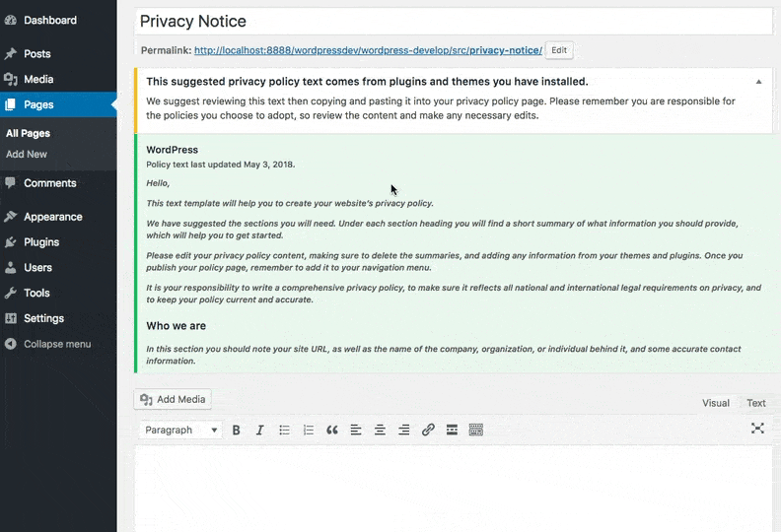Click the 'Who we are' heading
The width and height of the screenshot is (781, 532).
coord(176,326)
